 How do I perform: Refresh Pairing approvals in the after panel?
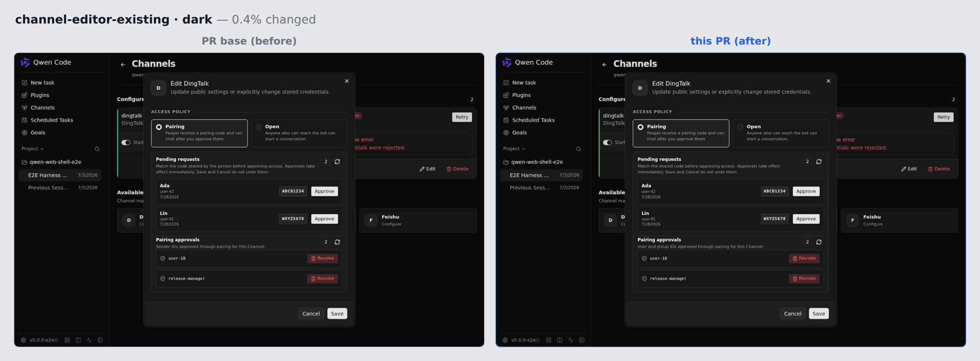(x=819, y=242)
